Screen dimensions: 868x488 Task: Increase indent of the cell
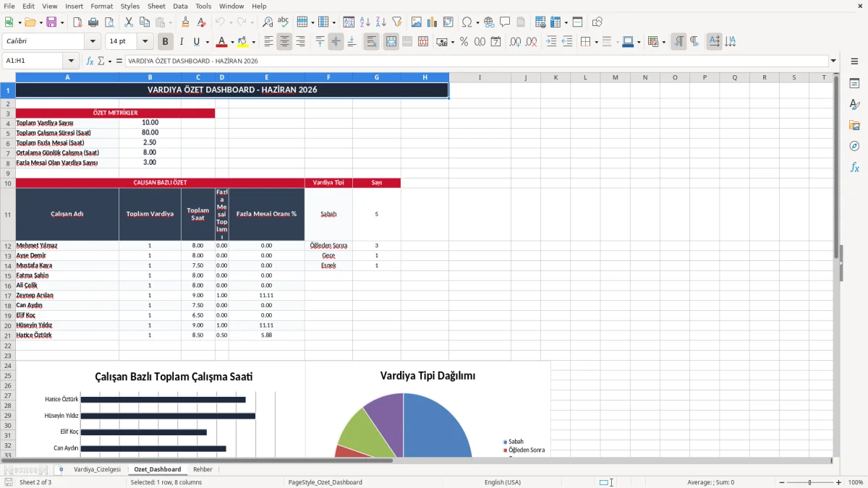[x=551, y=42]
